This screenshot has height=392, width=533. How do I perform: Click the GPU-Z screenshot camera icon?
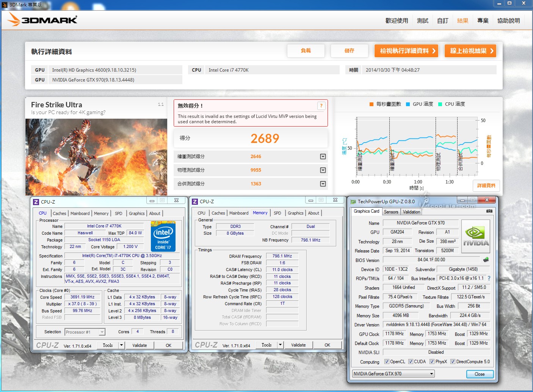489,211
